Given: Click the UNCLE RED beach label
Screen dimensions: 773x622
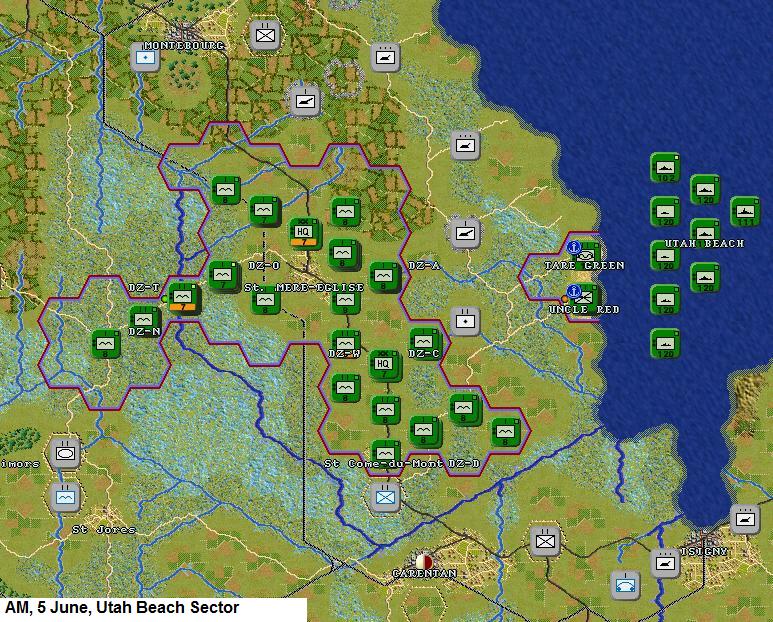Looking at the screenshot, I should click(x=585, y=310).
